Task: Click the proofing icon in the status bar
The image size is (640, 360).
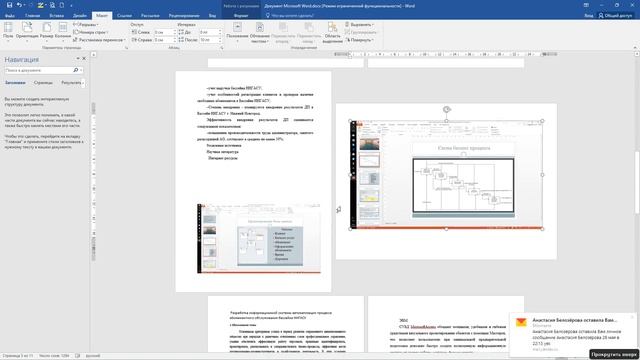Action: tap(78, 356)
